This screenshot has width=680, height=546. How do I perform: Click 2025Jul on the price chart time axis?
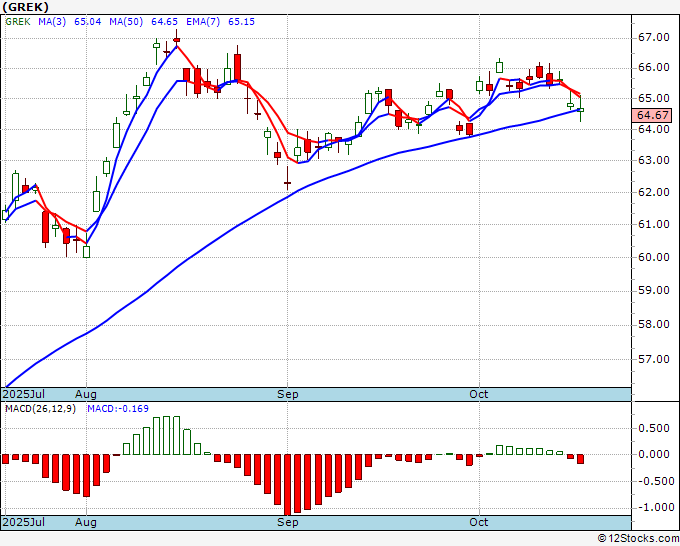(x=24, y=395)
